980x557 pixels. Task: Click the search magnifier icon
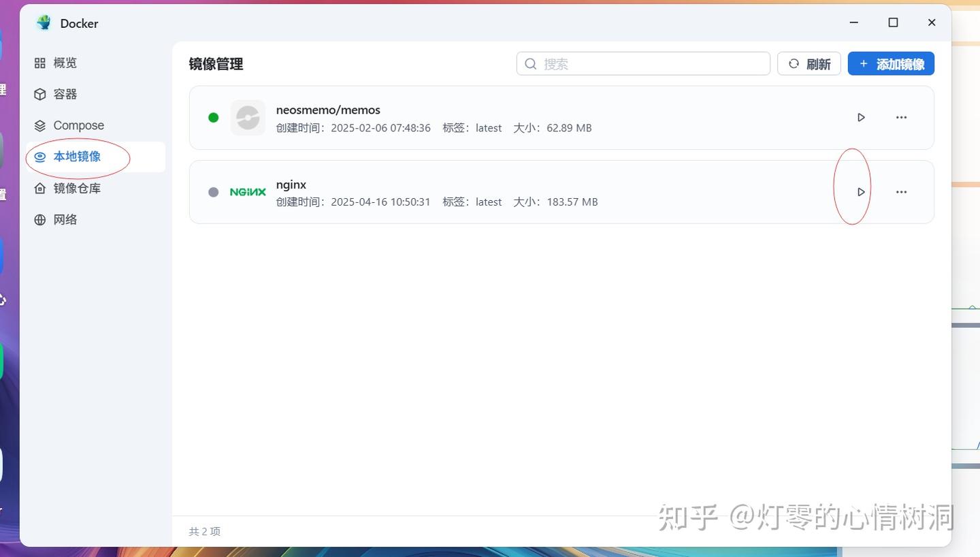530,63
